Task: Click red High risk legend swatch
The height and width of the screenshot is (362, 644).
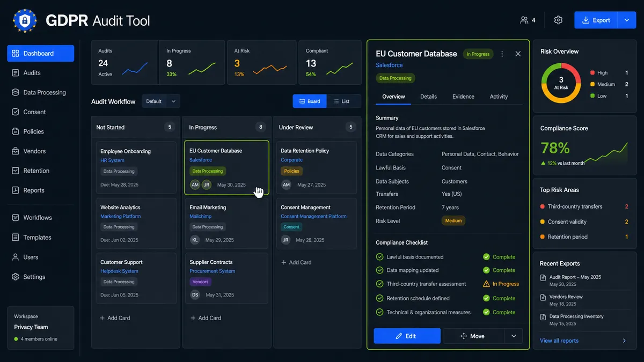Action: click(592, 73)
